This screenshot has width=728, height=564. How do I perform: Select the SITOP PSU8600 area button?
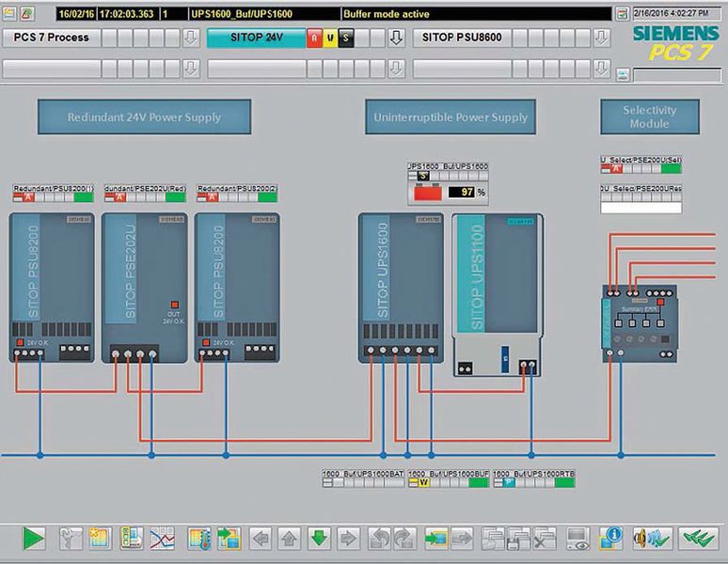pyautogui.click(x=462, y=38)
